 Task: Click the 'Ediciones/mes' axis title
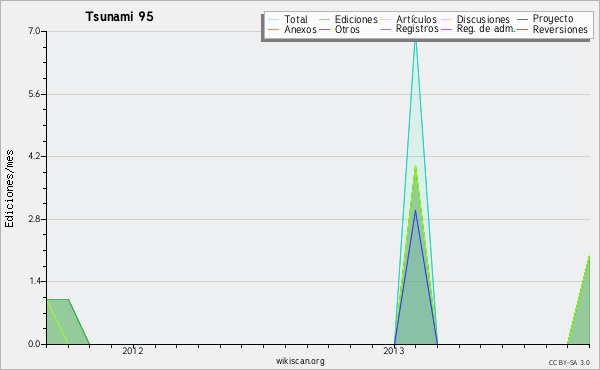tap(9, 189)
